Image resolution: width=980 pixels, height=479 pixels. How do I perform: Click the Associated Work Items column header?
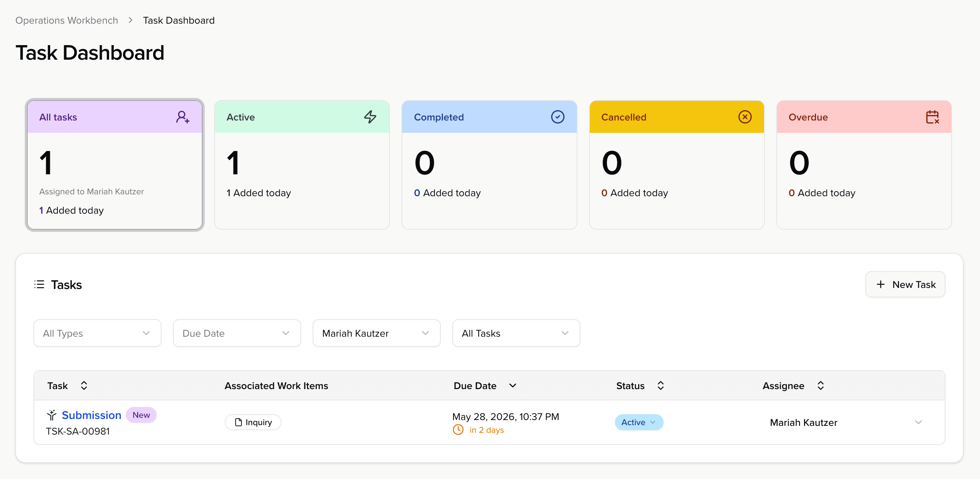[x=276, y=386]
